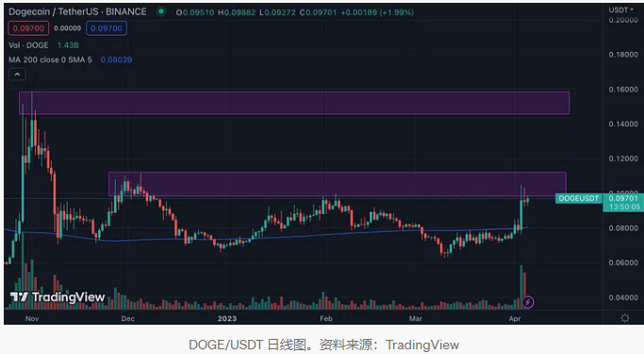644x354 pixels.
Task: Click the 0.08039 moving average value
Action: pyautogui.click(x=116, y=60)
